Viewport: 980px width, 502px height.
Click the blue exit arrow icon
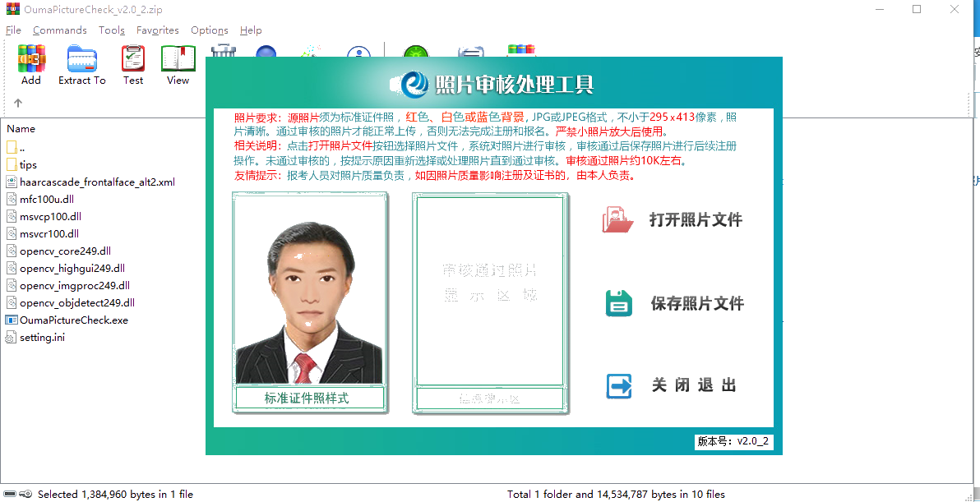[618, 386]
